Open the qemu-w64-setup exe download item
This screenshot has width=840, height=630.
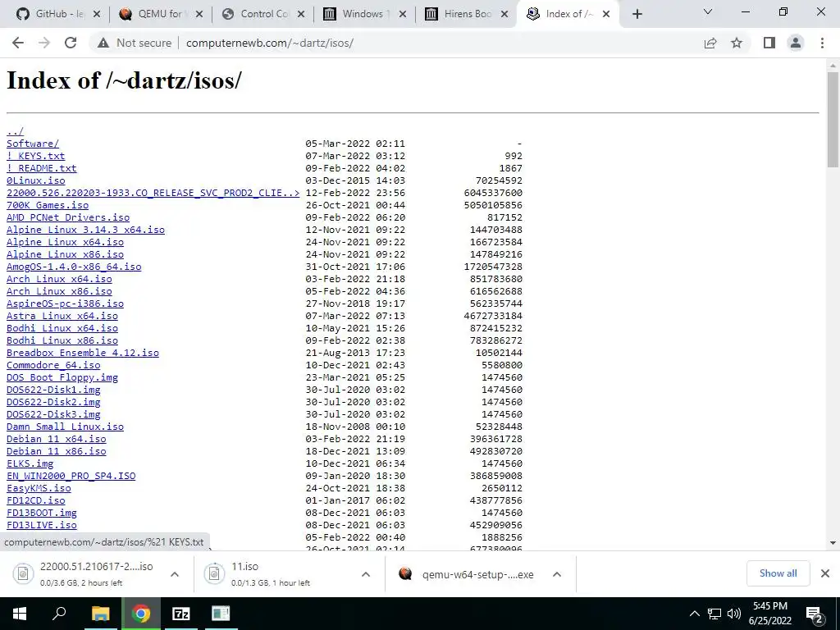(472, 574)
